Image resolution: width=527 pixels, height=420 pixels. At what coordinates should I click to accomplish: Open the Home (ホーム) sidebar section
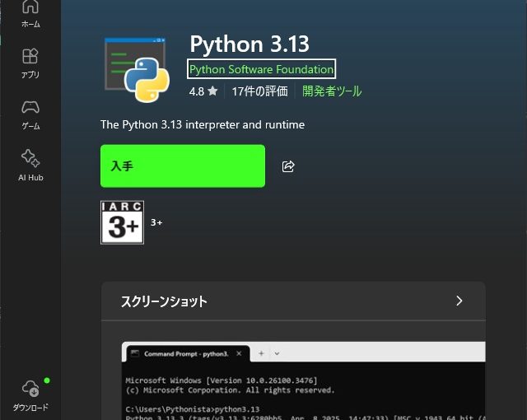point(30,14)
